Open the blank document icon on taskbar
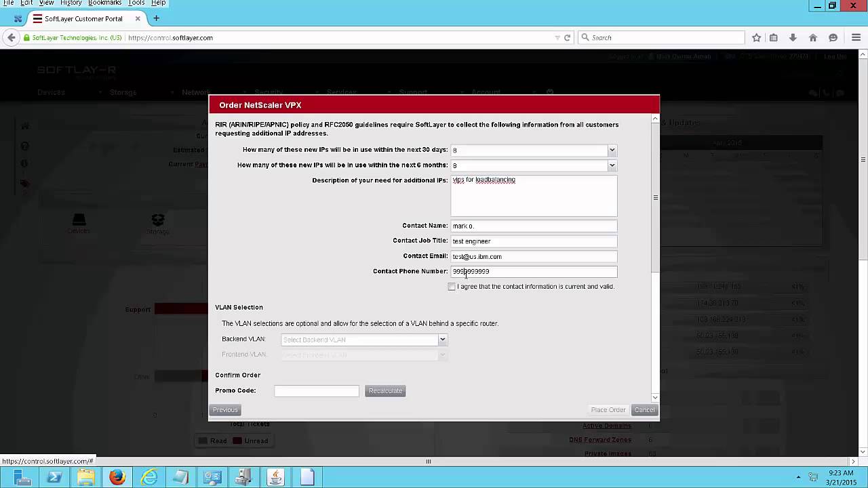The height and width of the screenshot is (488, 868). click(307, 478)
